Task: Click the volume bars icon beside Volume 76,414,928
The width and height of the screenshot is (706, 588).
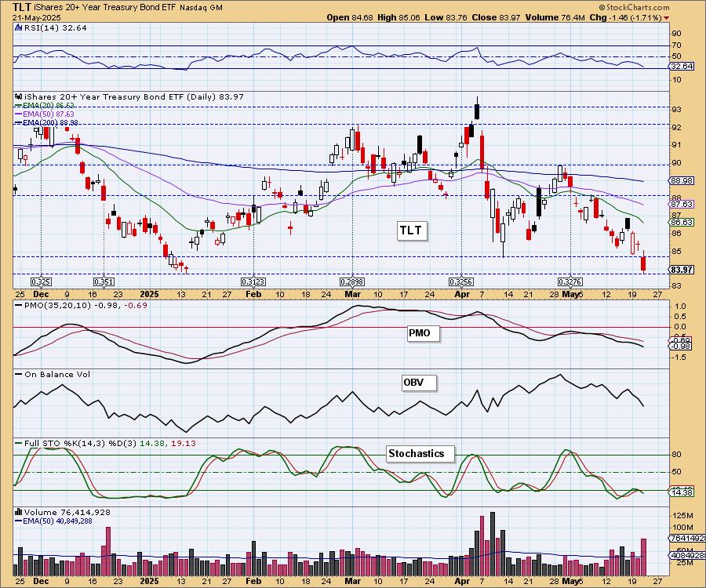Action: (19, 512)
